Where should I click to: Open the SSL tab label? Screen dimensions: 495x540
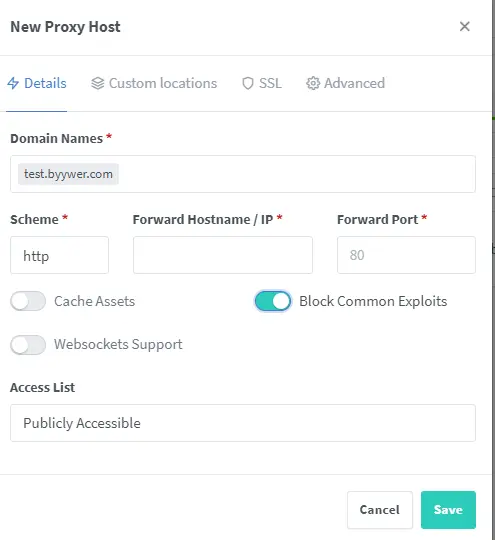tap(270, 83)
